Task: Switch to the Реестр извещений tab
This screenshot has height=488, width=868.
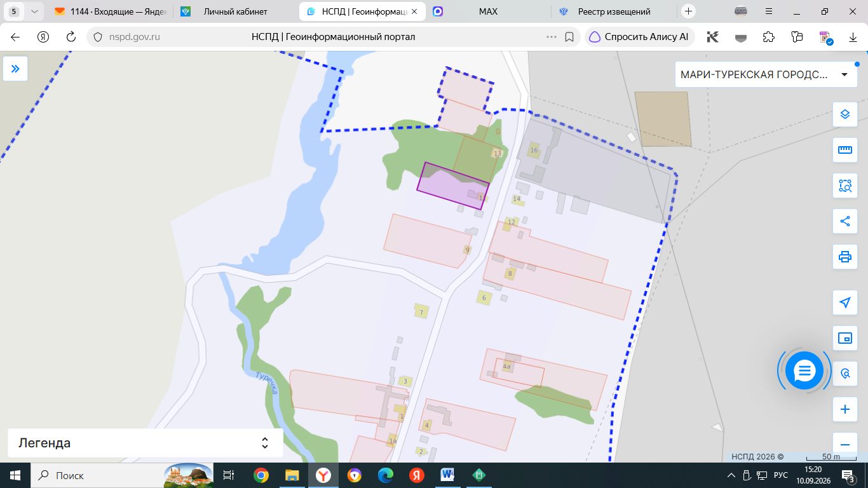Action: (614, 11)
